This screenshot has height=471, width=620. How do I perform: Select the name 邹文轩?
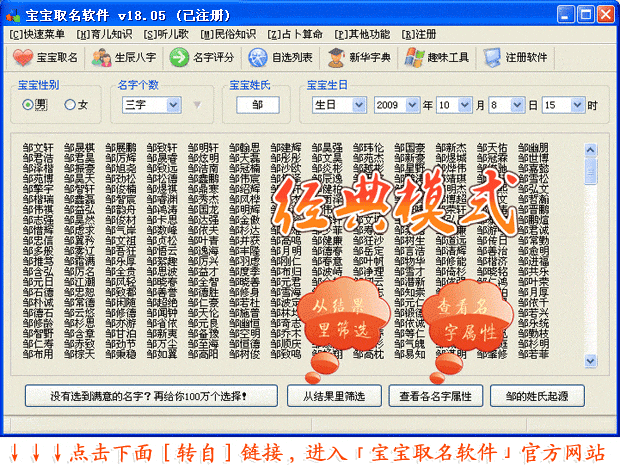38,148
